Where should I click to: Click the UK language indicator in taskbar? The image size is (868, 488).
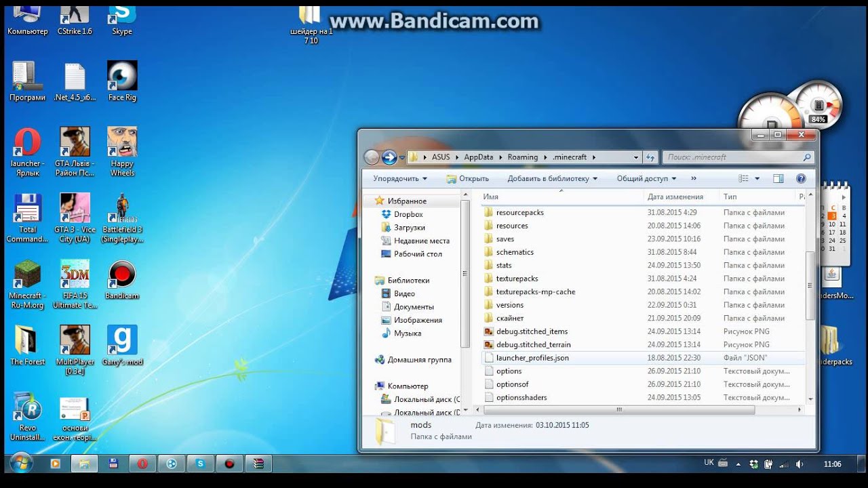[x=709, y=463]
